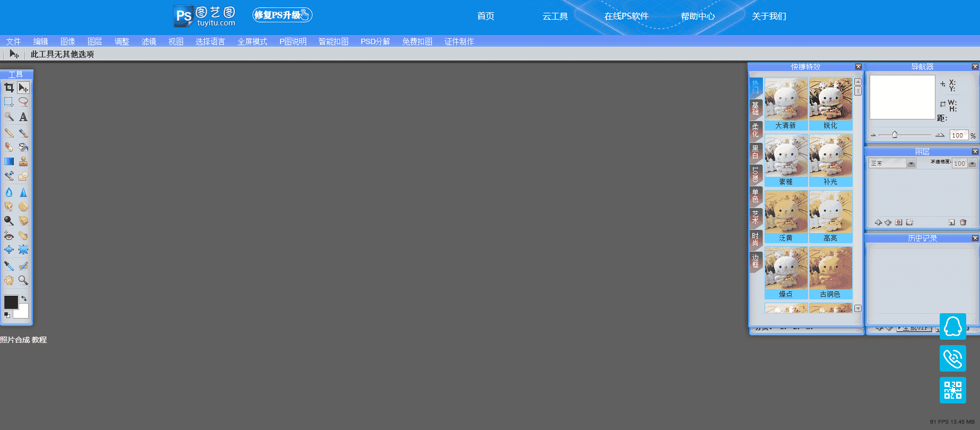
Task: Open the layer opacity dropdown arrow
Action: (x=972, y=164)
